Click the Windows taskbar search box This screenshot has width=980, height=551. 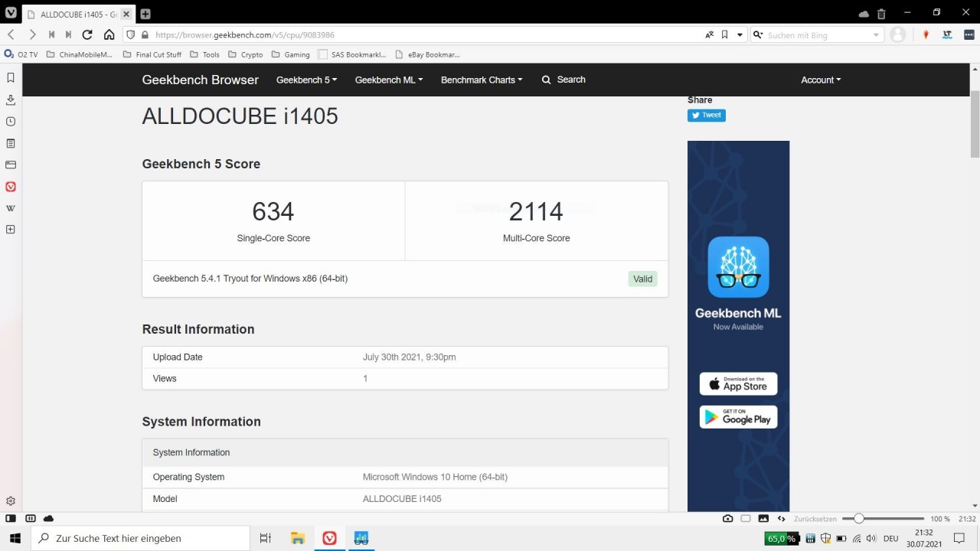click(140, 538)
